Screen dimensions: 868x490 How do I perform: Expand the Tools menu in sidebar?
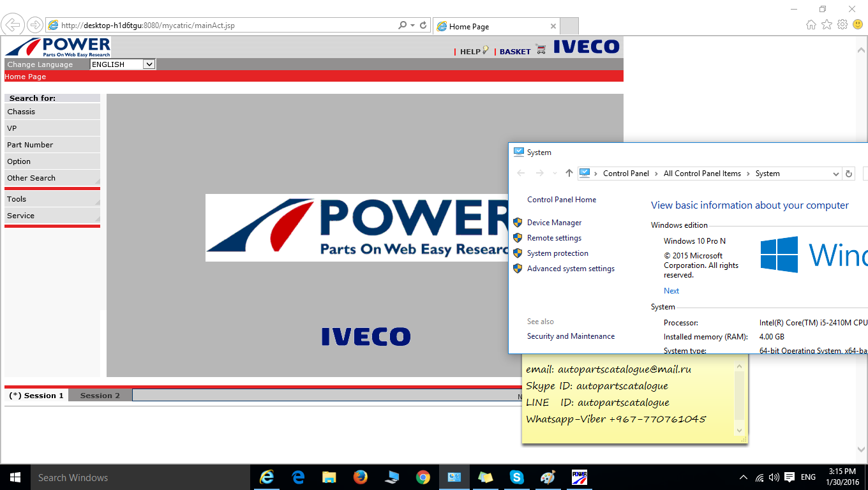click(x=52, y=199)
